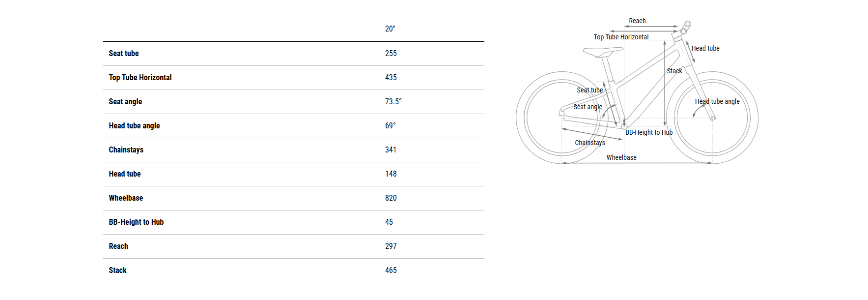
Task: Click the Chainstays value 341
Action: point(391,150)
